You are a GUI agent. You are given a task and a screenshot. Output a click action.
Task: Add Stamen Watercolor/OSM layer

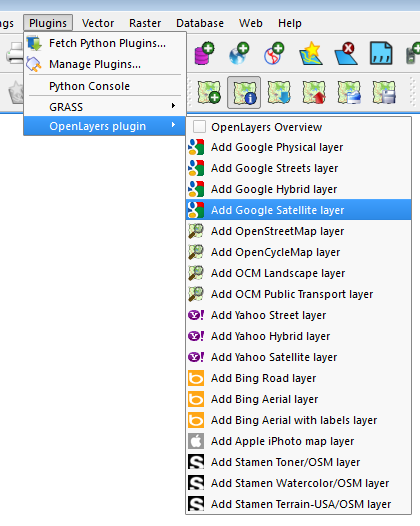point(299,483)
